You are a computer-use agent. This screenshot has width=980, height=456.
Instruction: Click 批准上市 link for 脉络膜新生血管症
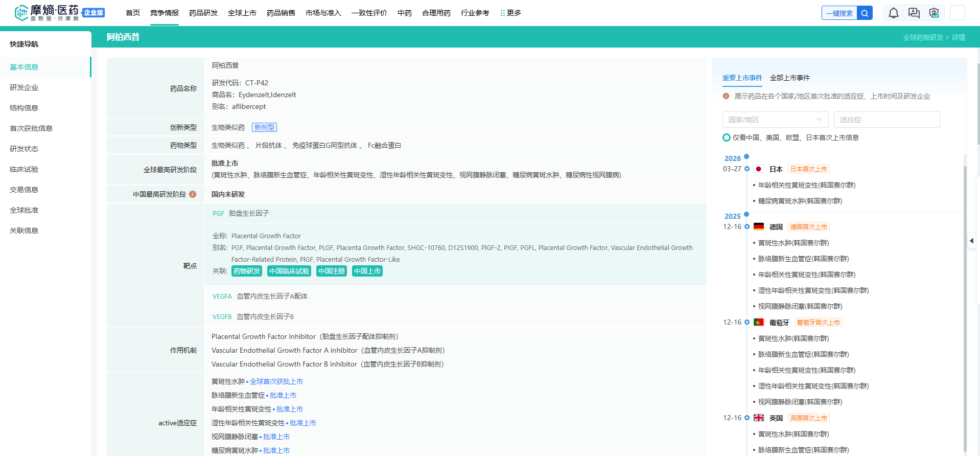283,395
